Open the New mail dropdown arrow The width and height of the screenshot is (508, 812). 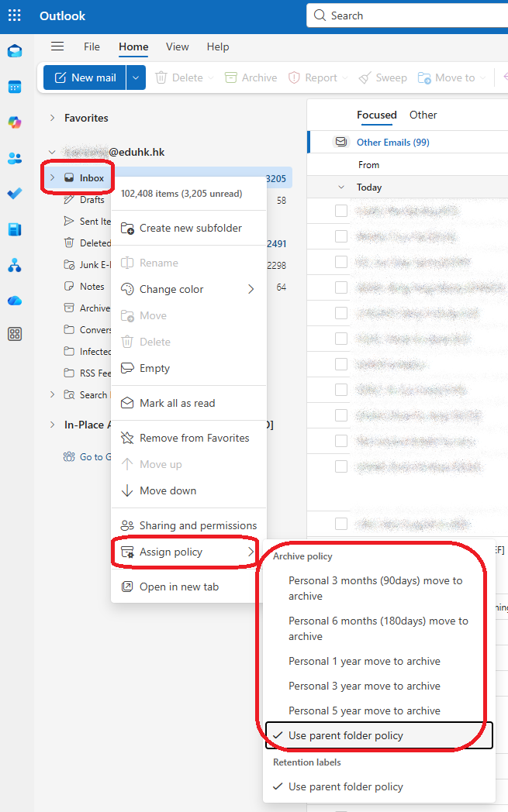tap(136, 77)
